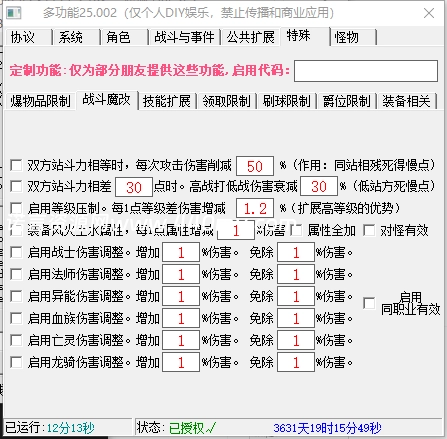The height and width of the screenshot is (439, 447).
Task: Click the 双方战斗力相差 30 点 field
Action: pos(134,187)
